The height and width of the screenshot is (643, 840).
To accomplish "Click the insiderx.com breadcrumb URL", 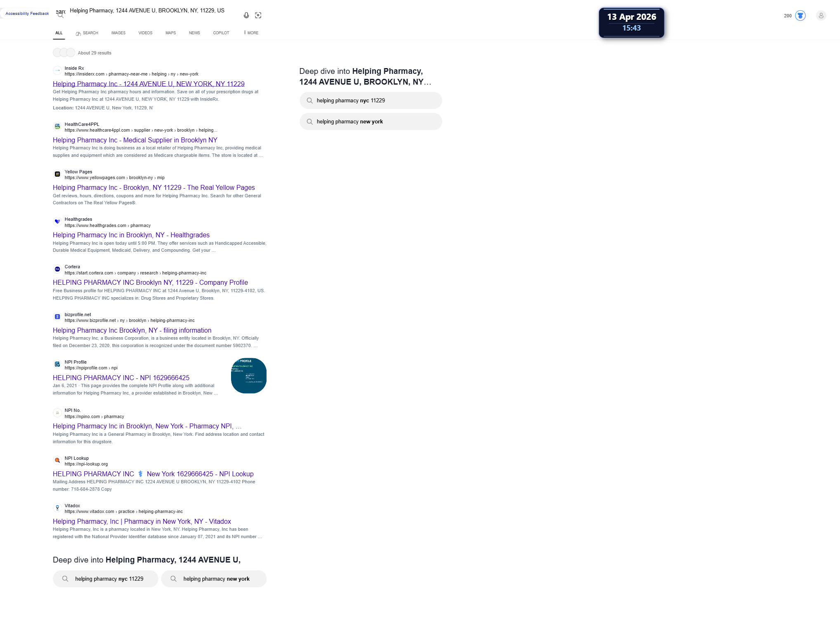I will point(132,74).
